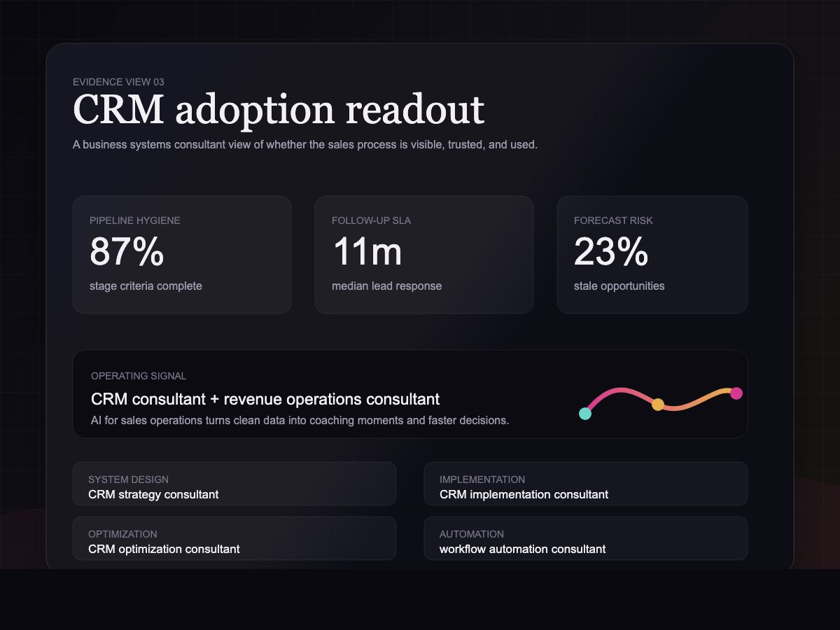The width and height of the screenshot is (840, 630).
Task: Select the teal point on the sparkline
Action: 585,414
